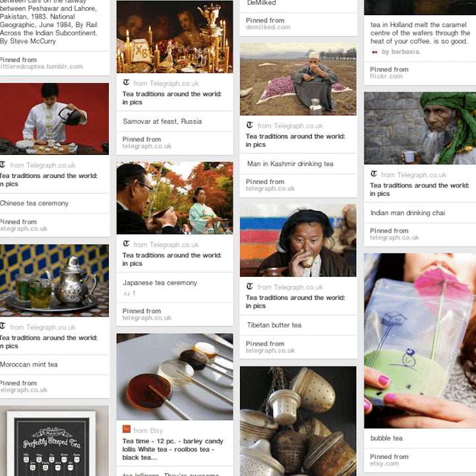Open the bubble tea pin image
This screenshot has width=476, height=476.
[420, 341]
